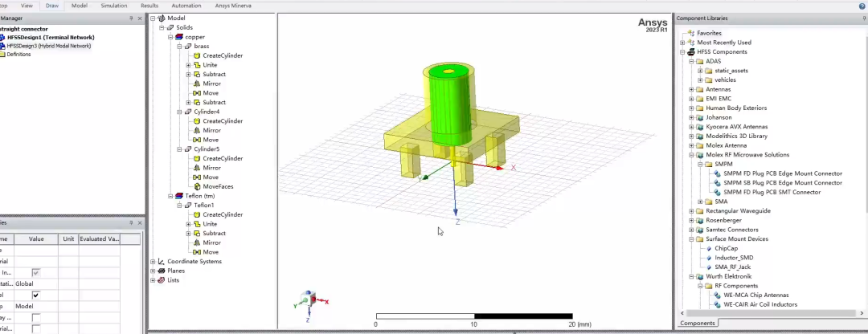Click the Coordinate Systems axes icon

[161, 261]
